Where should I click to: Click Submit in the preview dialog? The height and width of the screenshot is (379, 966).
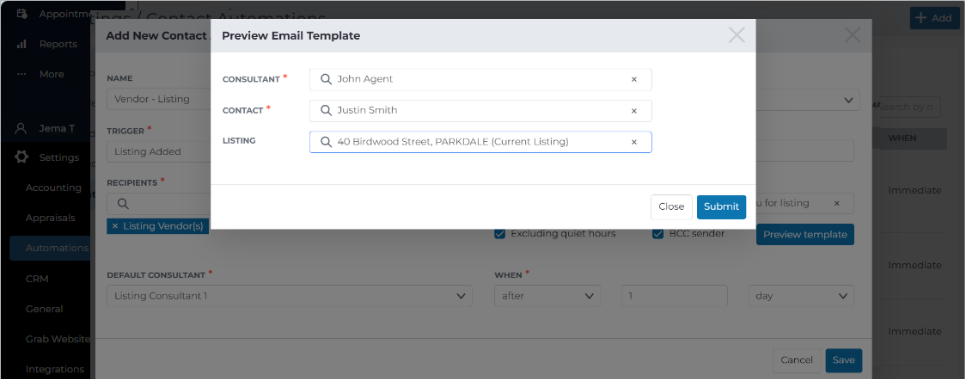pos(721,207)
